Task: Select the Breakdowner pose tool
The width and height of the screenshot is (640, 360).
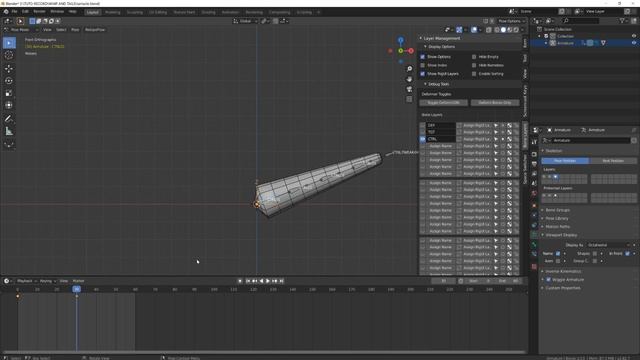Action: pyautogui.click(x=9, y=144)
